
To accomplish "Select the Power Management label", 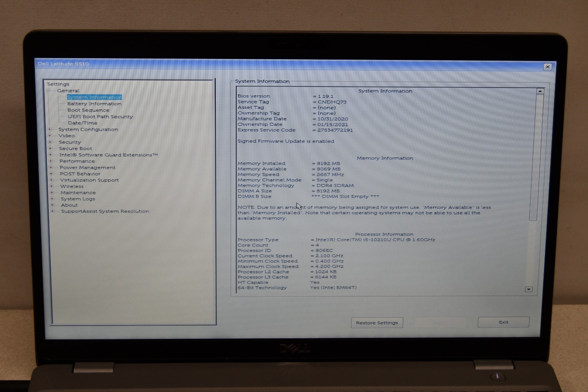I will [87, 167].
